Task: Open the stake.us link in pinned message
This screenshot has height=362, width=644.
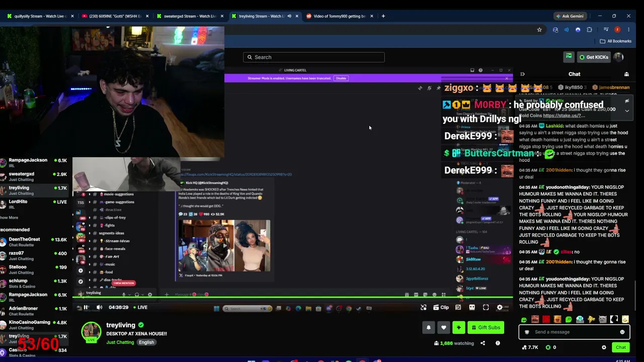Action: 564,116
